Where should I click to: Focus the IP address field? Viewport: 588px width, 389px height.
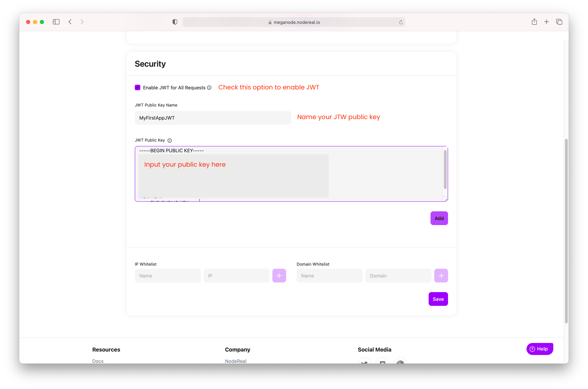(x=236, y=276)
